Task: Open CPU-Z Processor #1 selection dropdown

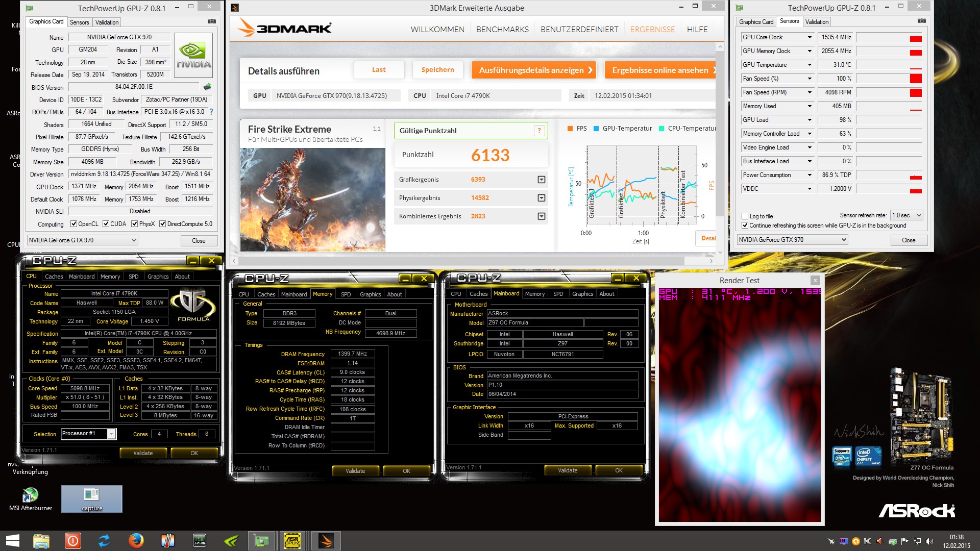Action: point(89,434)
